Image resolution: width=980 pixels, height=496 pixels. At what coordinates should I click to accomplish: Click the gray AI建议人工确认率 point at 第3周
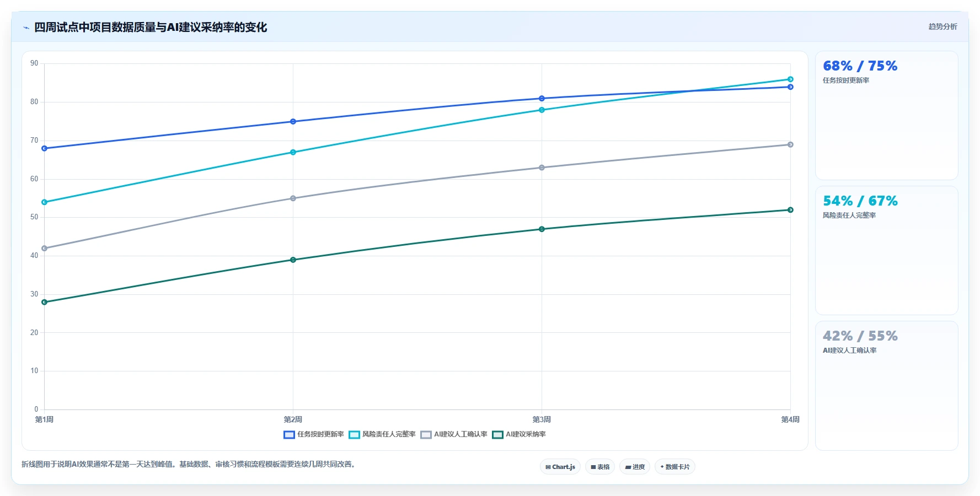pyautogui.click(x=542, y=168)
